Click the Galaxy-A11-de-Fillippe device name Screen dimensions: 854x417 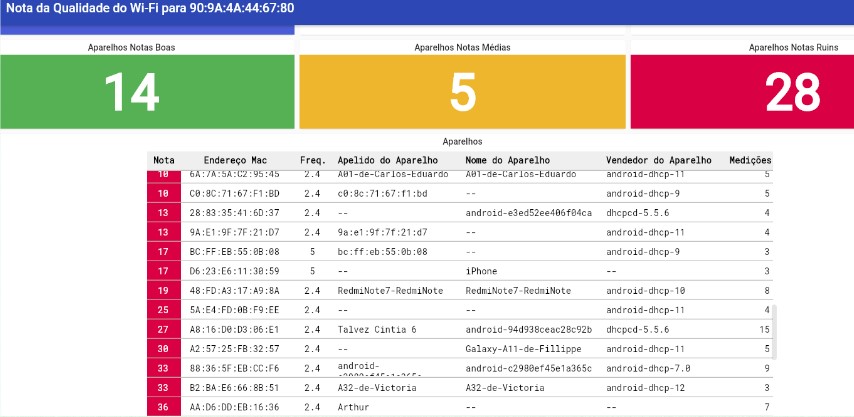pyautogui.click(x=523, y=349)
